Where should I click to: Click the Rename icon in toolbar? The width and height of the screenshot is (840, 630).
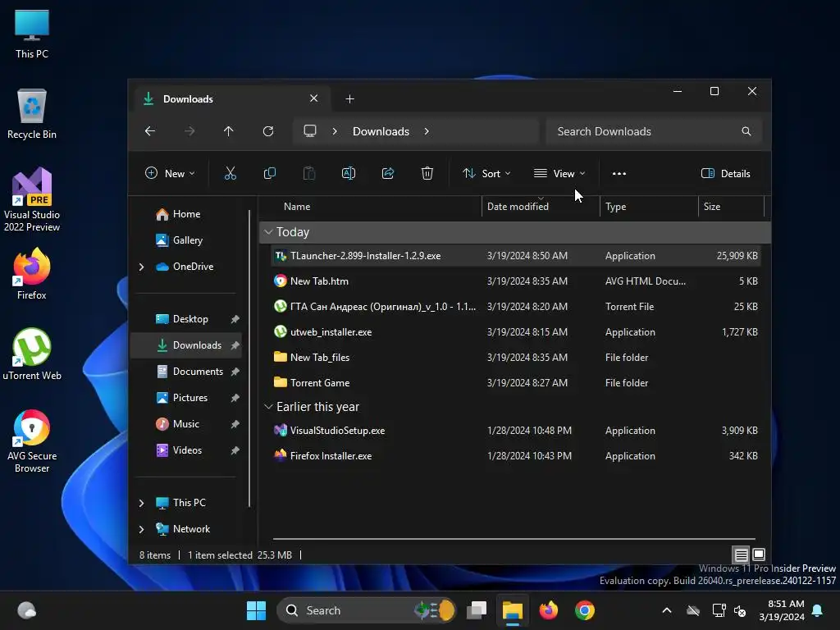pyautogui.click(x=348, y=173)
